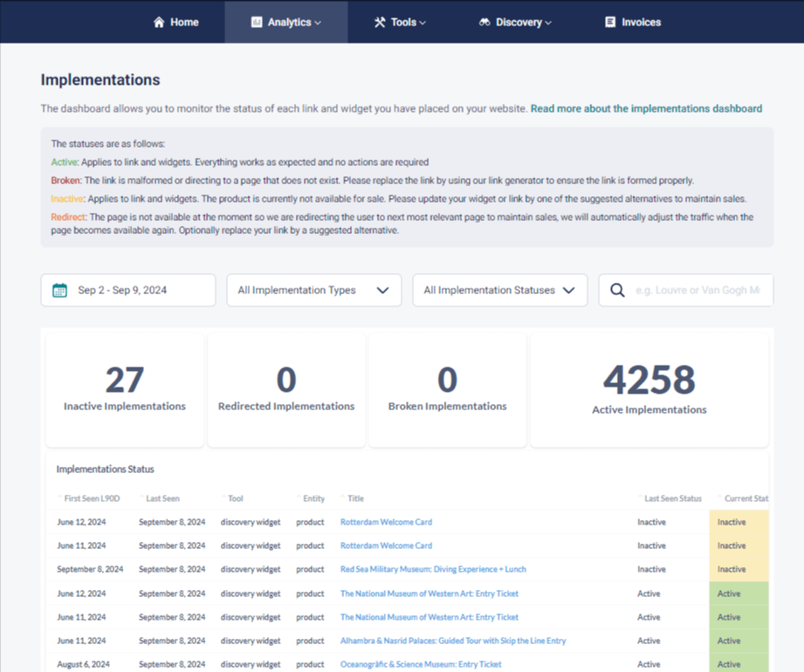Select the 27 Inactive Implementations card
Screen dimensions: 804x672
124,389
